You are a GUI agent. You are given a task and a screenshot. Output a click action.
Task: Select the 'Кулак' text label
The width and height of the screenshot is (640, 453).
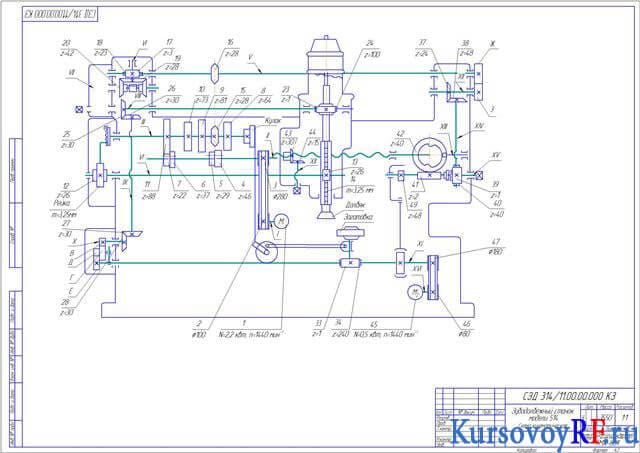click(273, 121)
